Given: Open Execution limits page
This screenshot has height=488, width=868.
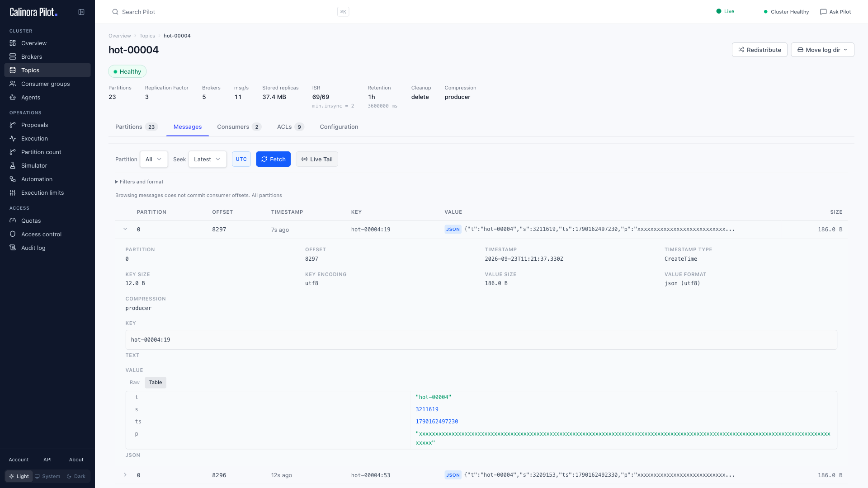Looking at the screenshot, I should pos(47,192).
